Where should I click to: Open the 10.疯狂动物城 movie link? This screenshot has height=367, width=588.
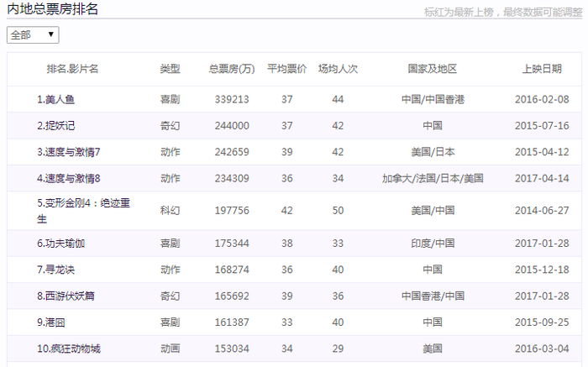(69, 349)
